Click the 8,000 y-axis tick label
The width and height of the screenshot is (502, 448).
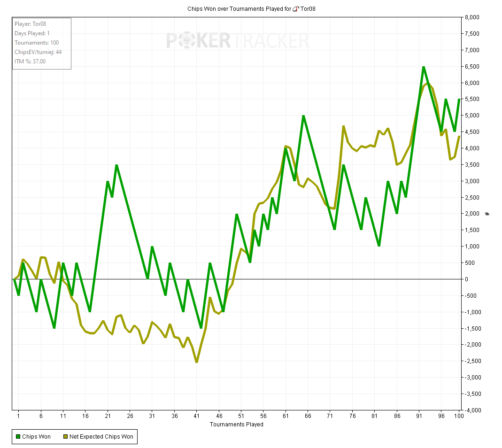pyautogui.click(x=471, y=18)
